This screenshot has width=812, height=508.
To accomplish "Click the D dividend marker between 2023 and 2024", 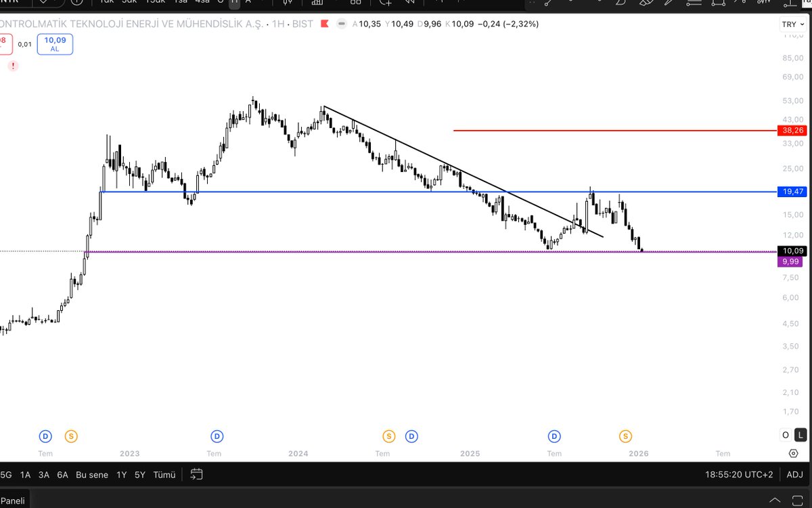I will tap(217, 436).
